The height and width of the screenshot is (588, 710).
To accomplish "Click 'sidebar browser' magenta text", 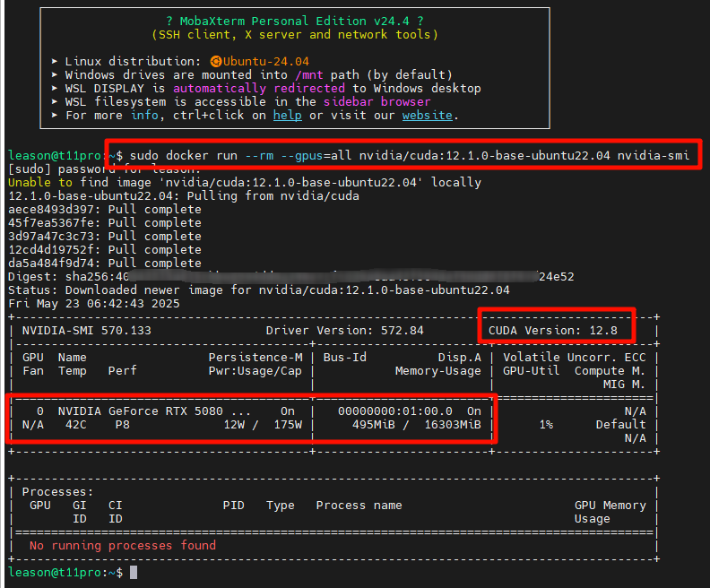I will (x=377, y=101).
